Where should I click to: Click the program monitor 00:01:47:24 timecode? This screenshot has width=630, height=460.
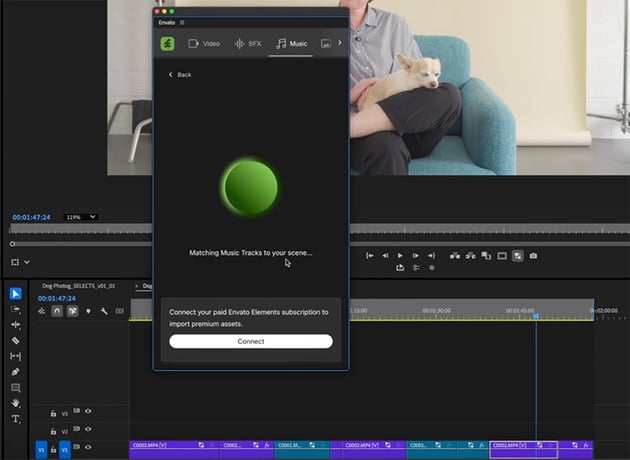point(31,217)
